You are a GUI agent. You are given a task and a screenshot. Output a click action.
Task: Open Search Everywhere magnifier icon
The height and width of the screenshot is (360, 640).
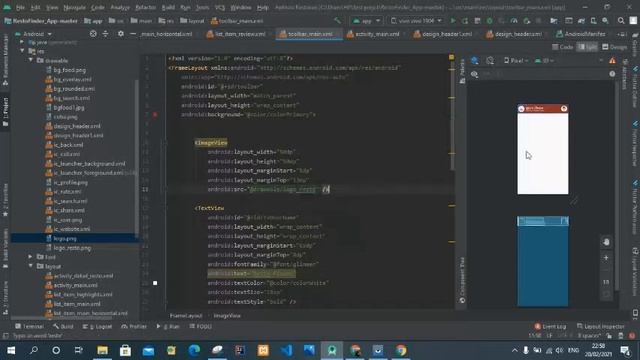(x=621, y=20)
